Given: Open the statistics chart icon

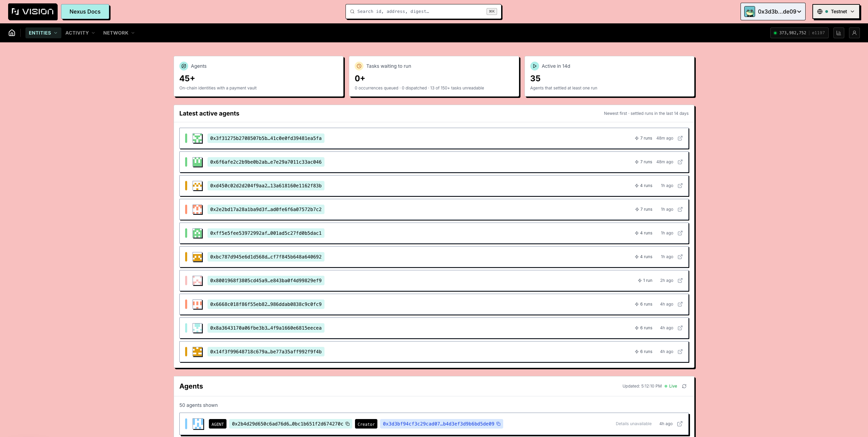Looking at the screenshot, I should [839, 33].
